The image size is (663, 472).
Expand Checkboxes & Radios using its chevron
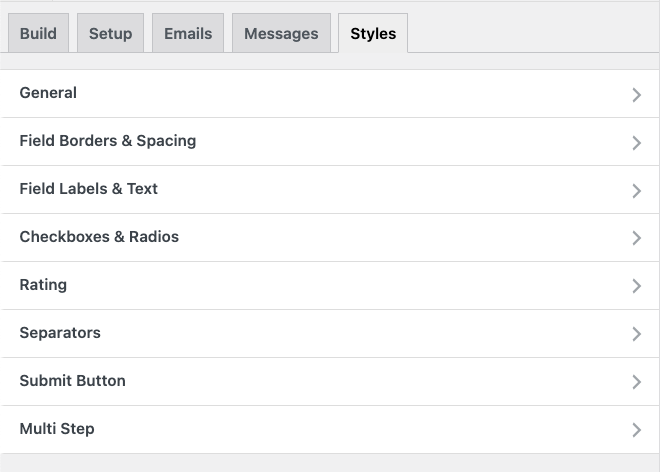[636, 238]
